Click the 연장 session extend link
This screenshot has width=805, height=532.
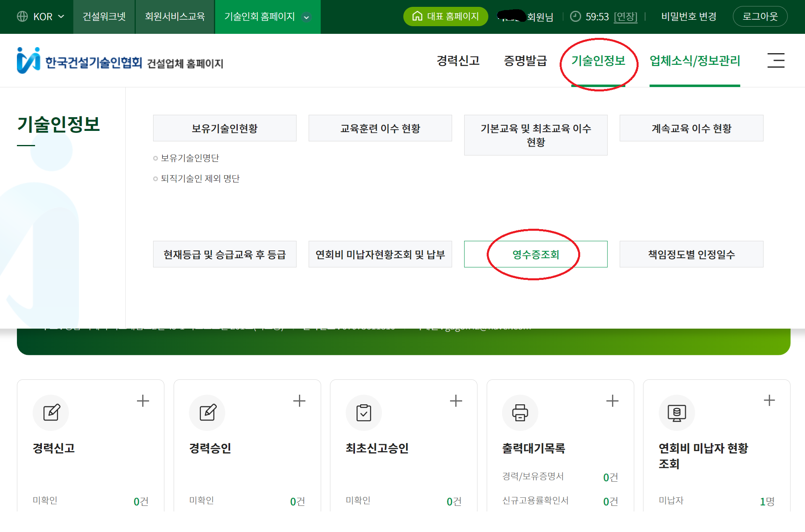(625, 17)
